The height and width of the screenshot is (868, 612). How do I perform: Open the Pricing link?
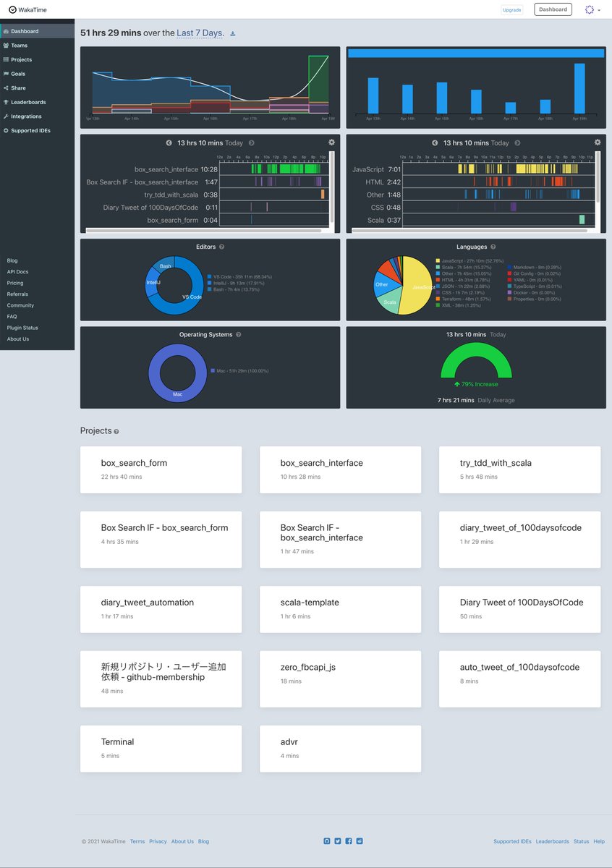pos(15,283)
